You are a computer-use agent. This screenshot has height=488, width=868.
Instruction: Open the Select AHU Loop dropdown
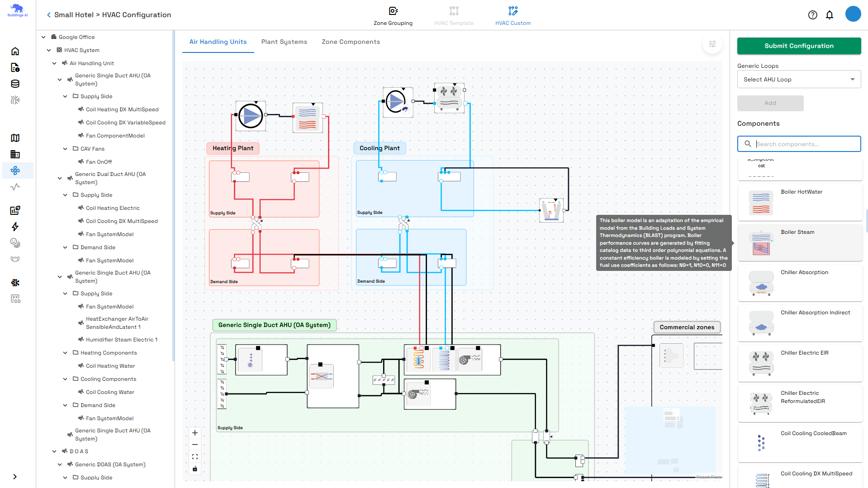[799, 79]
